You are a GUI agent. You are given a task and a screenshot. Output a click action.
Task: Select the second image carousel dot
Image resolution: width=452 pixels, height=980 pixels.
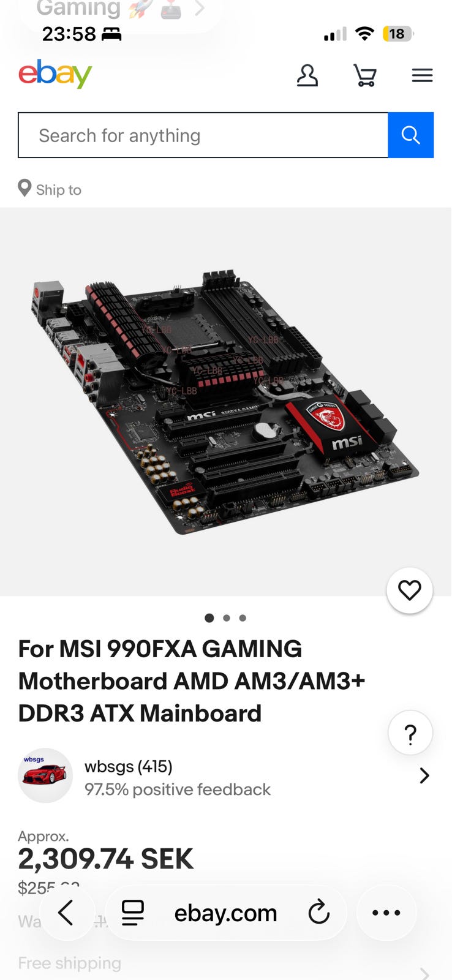coord(227,618)
